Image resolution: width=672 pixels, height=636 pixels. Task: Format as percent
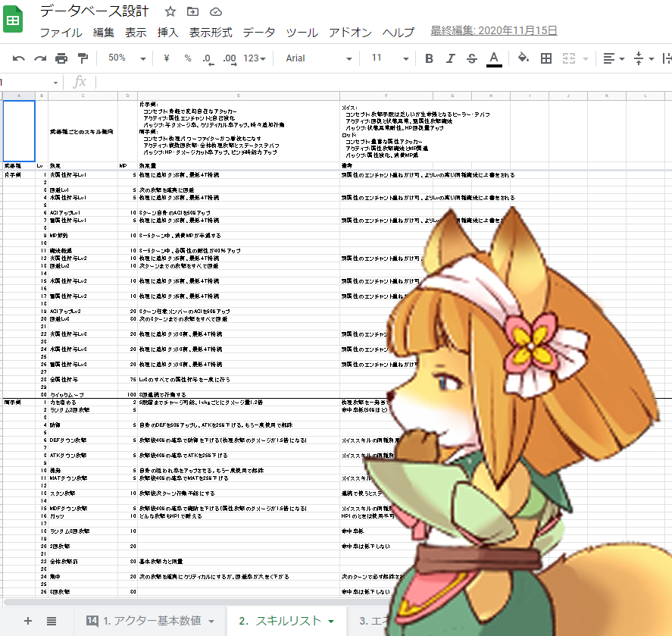pyautogui.click(x=188, y=58)
